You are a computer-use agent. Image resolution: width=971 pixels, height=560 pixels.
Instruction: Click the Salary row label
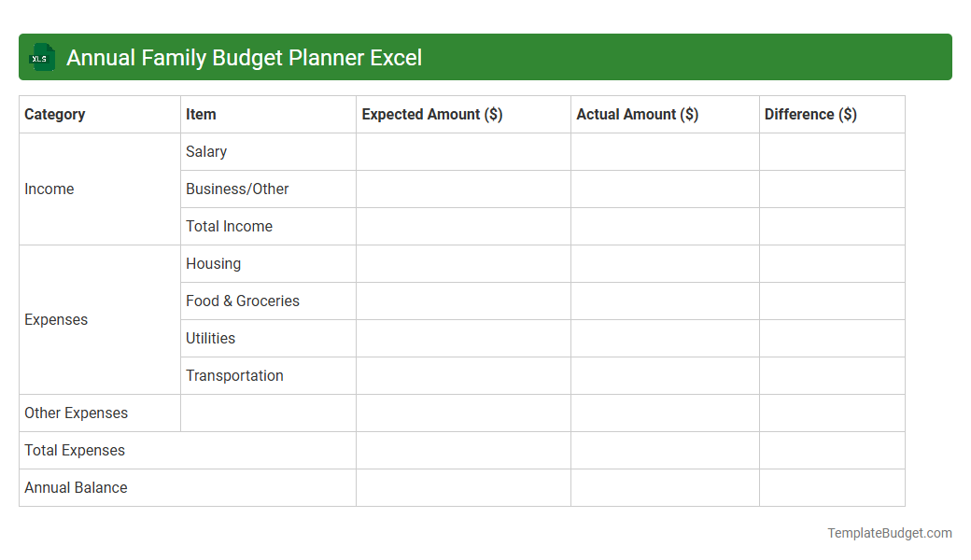tap(206, 151)
